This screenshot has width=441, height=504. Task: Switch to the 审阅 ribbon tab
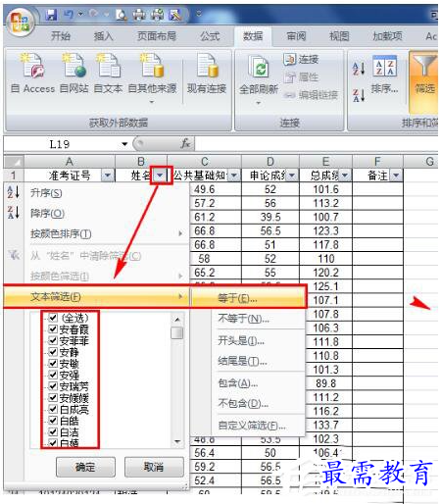pyautogui.click(x=296, y=36)
